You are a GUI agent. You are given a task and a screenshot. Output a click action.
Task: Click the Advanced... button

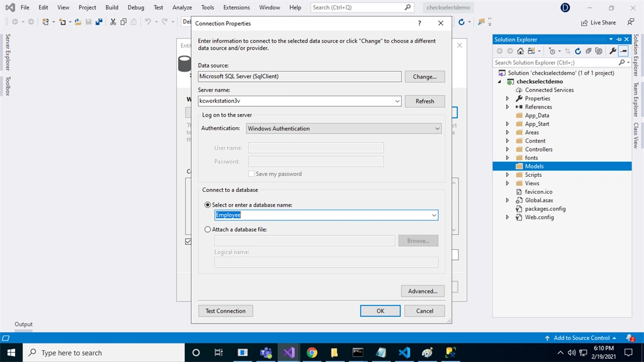pyautogui.click(x=423, y=291)
